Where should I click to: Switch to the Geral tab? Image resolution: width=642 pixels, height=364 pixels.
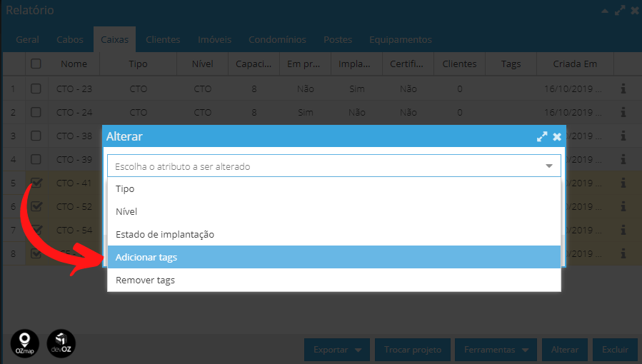27,40
